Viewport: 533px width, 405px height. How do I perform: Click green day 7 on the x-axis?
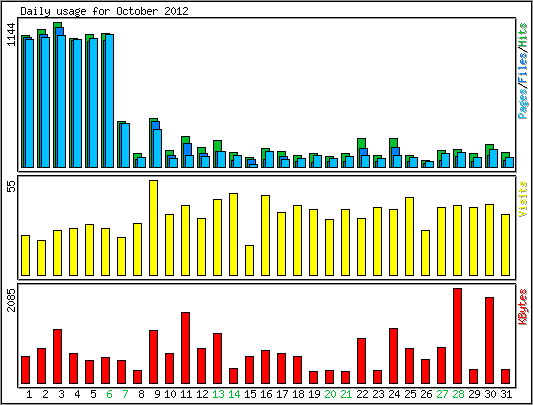tap(125, 394)
